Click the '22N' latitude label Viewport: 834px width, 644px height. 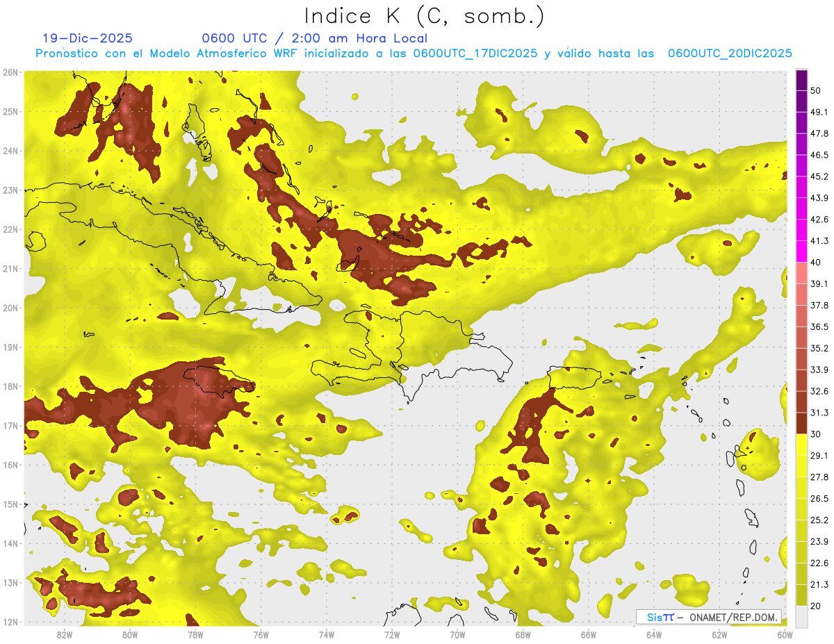(10, 229)
